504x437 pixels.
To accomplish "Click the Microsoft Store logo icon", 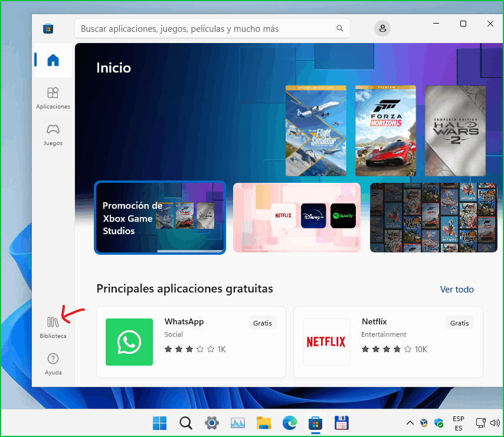I will point(48,28).
